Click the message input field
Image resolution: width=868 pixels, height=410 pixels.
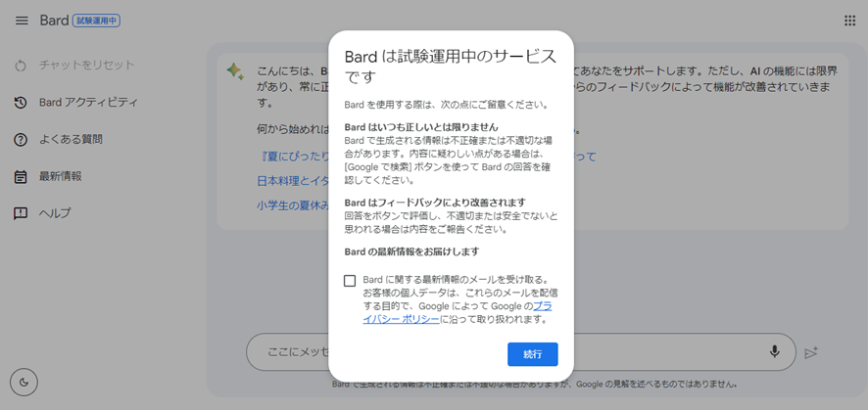point(521,352)
